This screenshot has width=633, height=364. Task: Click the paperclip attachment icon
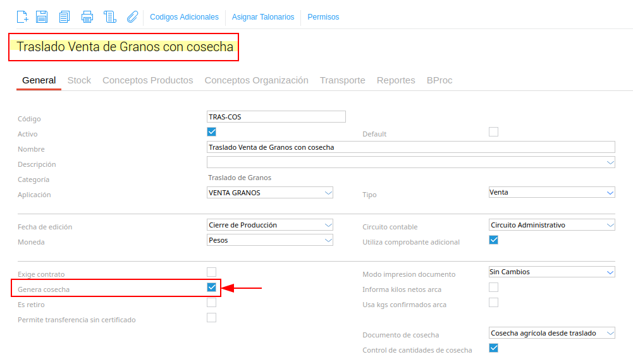point(132,17)
